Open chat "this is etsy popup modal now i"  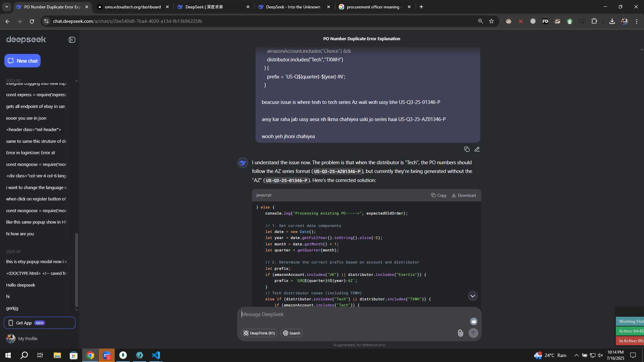[36, 261]
